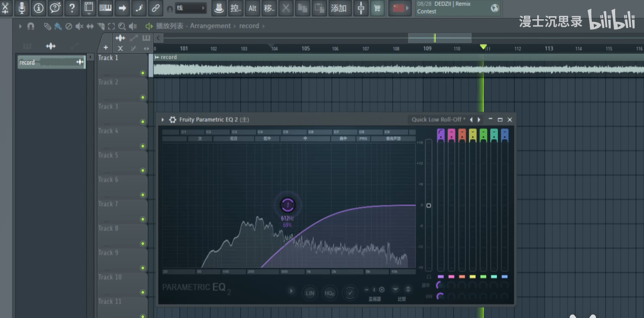Click the Alt button in toolbar
The height and width of the screenshot is (318, 644).
tap(253, 8)
